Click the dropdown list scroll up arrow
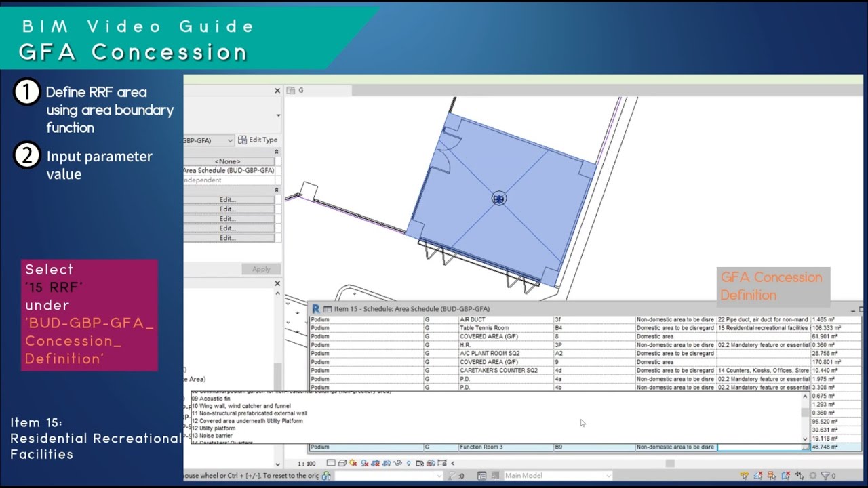Image resolution: width=868 pixels, height=488 pixels. point(806,396)
